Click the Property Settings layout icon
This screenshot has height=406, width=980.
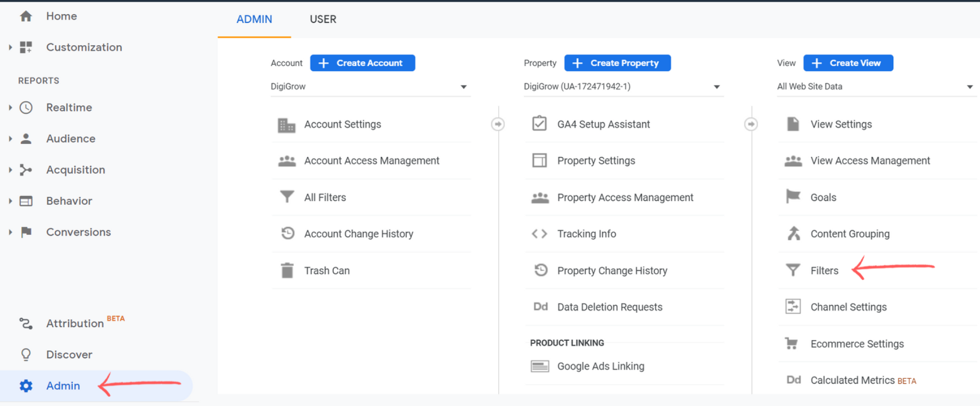[x=539, y=160]
